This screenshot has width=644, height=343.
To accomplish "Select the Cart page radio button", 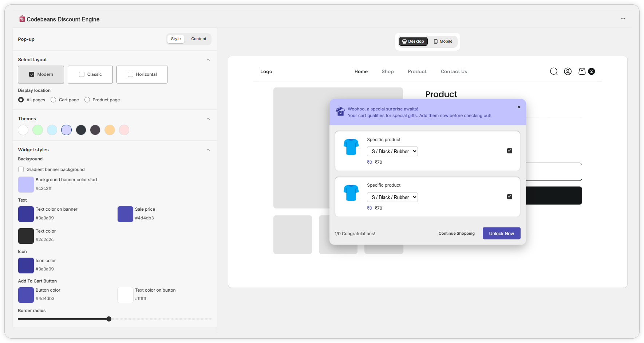I will click(54, 100).
